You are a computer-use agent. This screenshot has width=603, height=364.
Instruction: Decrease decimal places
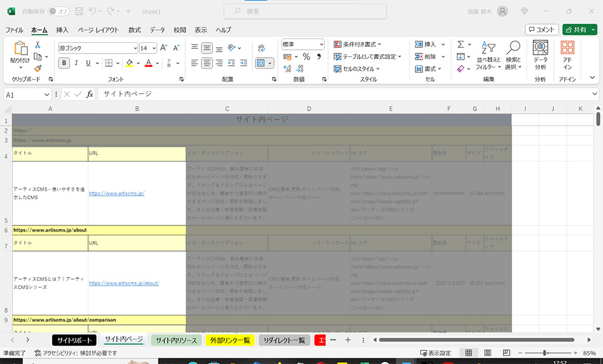(x=300, y=68)
